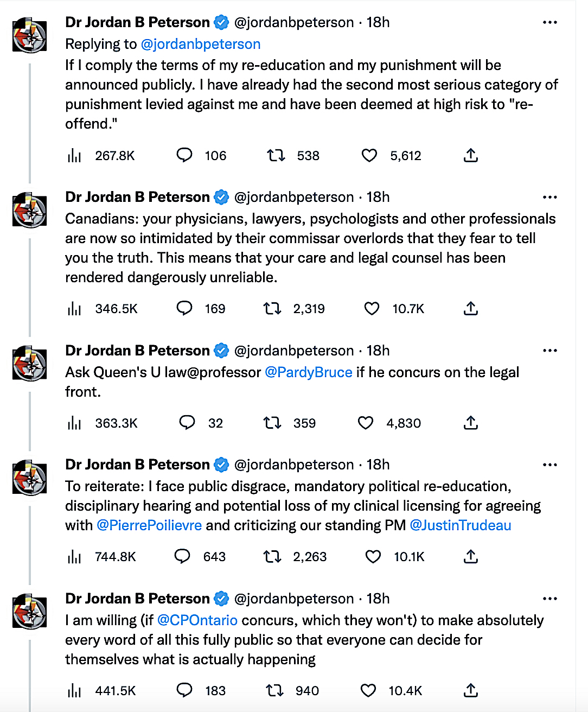
Task: View analytics showing 346.5K views
Action: (74, 309)
